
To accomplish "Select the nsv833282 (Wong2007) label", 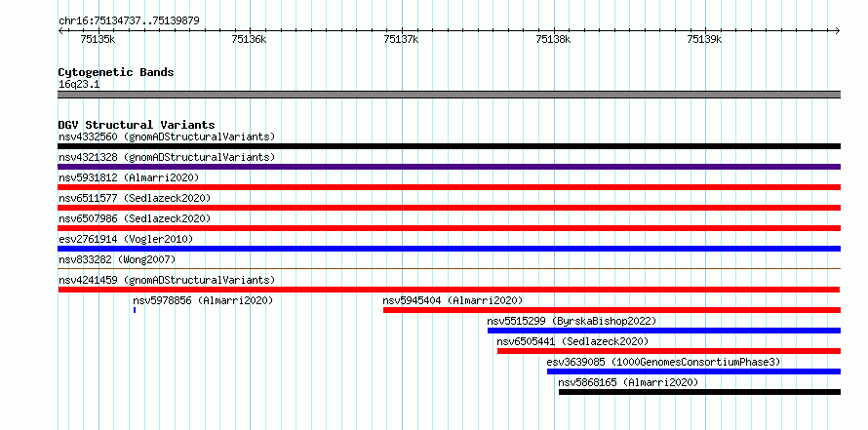I will click(117, 259).
